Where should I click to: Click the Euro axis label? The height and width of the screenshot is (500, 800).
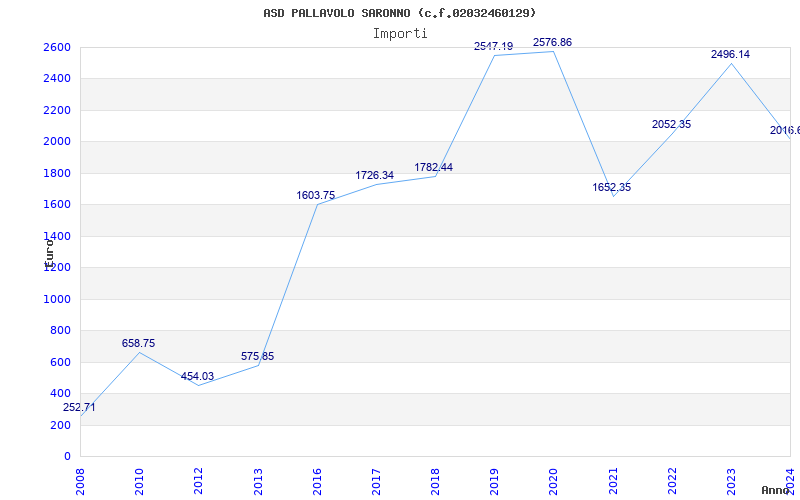pos(49,254)
